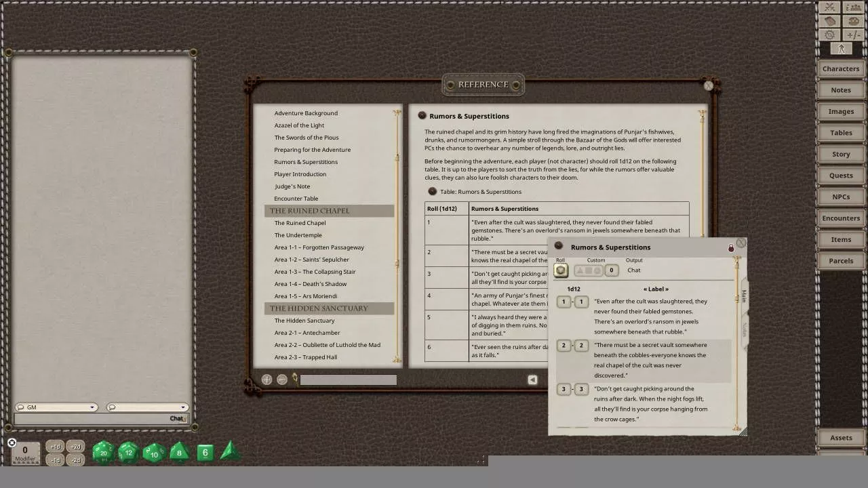This screenshot has height=488, width=868.
Task: Click the +2d modifier button
Action: tap(76, 447)
